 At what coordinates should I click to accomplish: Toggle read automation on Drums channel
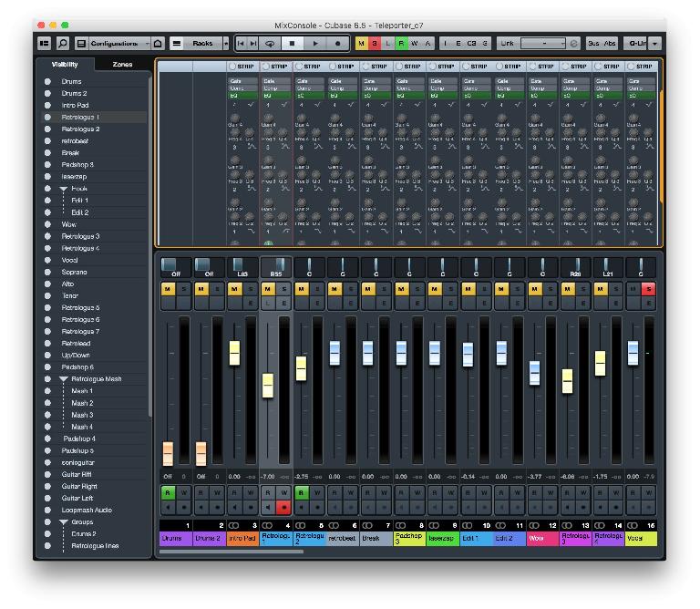click(x=168, y=493)
